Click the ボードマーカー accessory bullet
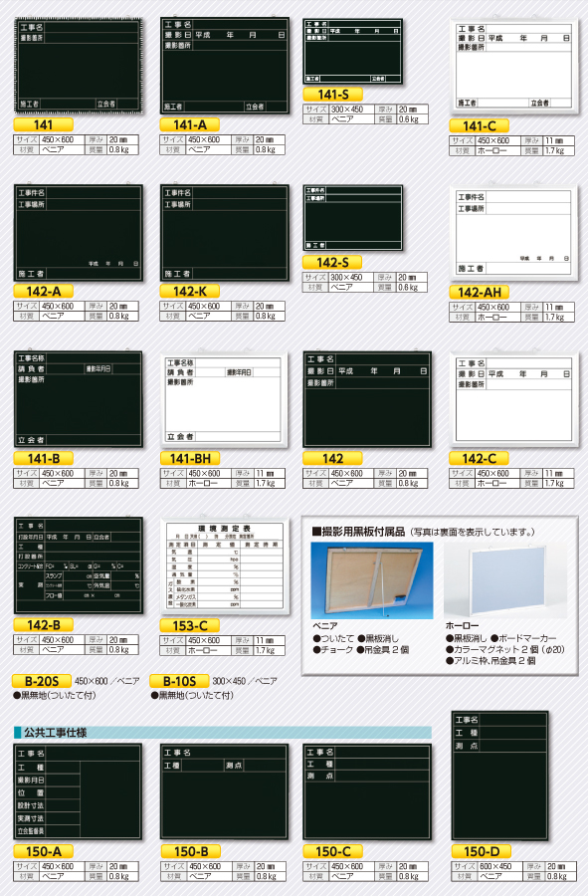The image size is (588, 896). pos(523,638)
